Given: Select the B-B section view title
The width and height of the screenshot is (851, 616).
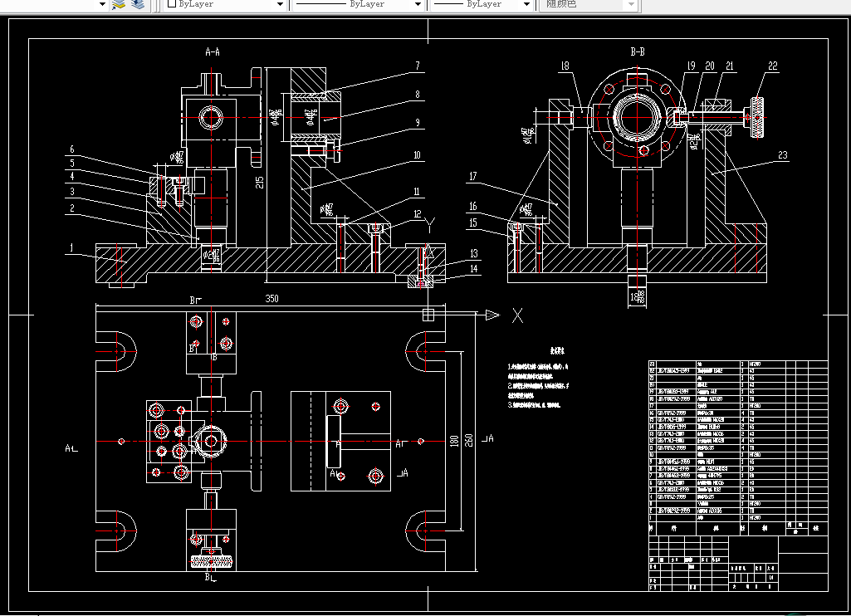Looking at the screenshot, I should (638, 52).
